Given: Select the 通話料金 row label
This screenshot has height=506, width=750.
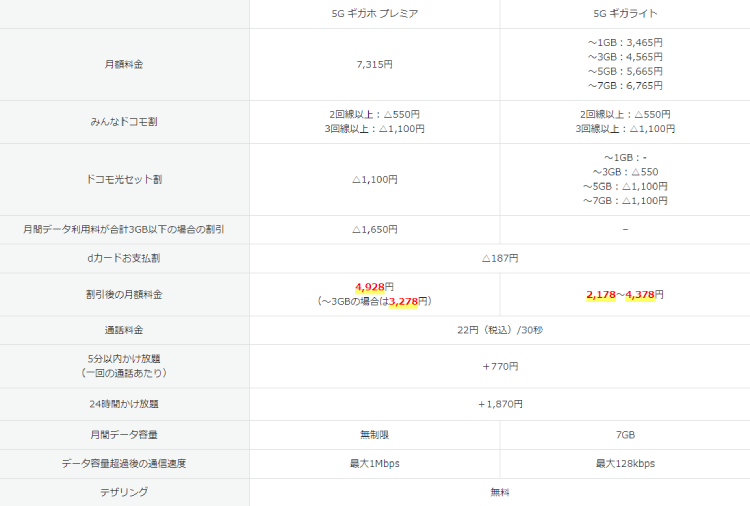Looking at the screenshot, I should [x=124, y=330].
